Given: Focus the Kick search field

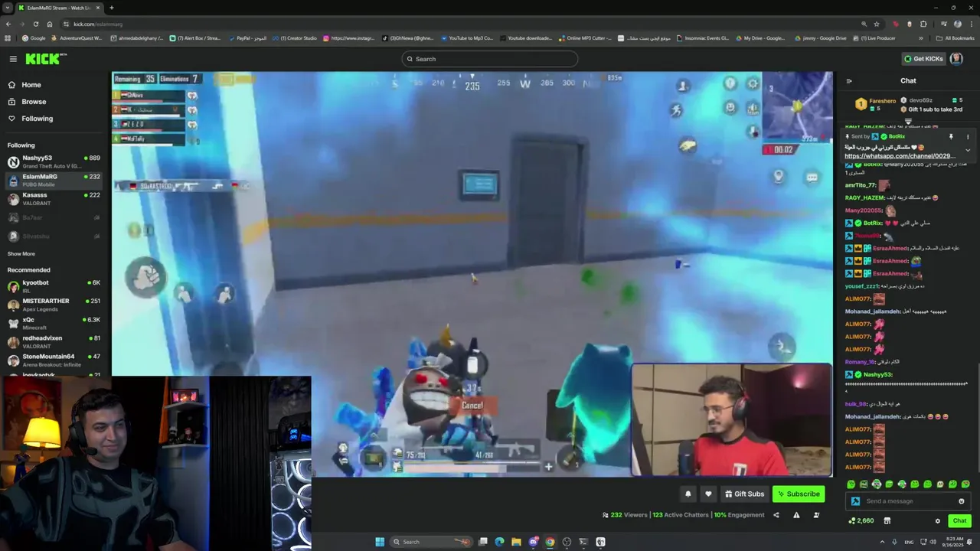Looking at the screenshot, I should coord(490,59).
